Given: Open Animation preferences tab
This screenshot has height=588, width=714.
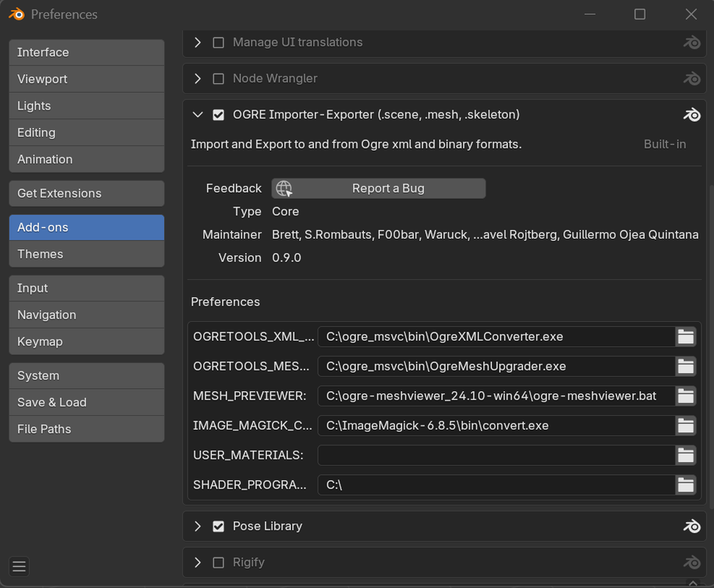Looking at the screenshot, I should 87,159.
